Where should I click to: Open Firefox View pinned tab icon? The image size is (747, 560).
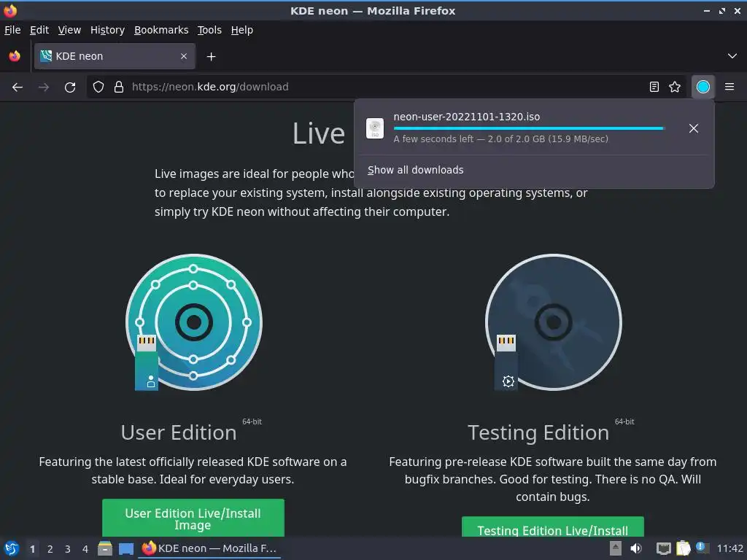pyautogui.click(x=15, y=56)
